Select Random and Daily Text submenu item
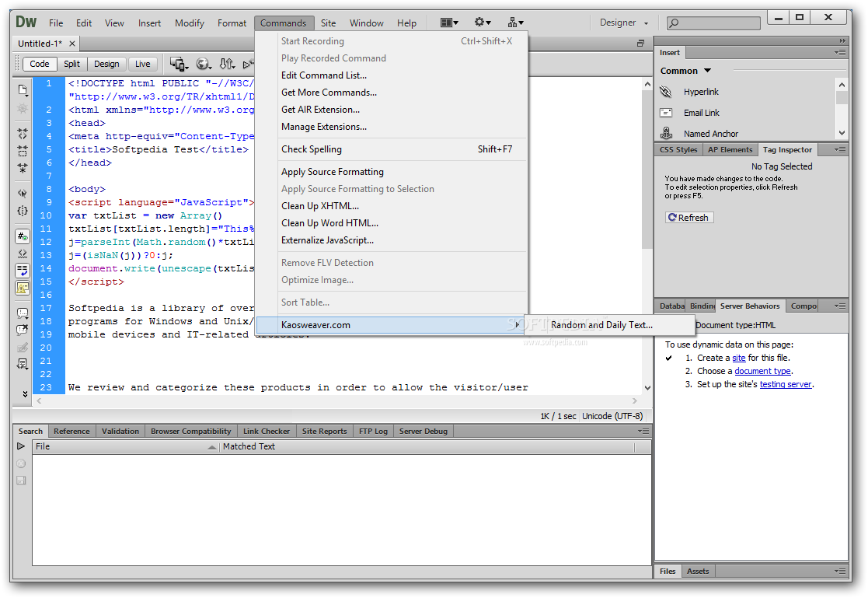The image size is (868, 598). tap(609, 325)
